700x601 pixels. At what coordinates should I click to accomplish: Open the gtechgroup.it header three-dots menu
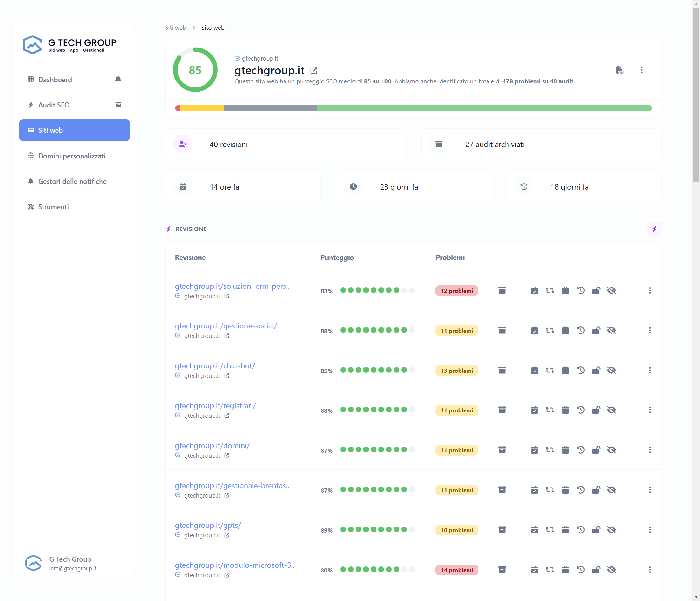(x=642, y=70)
